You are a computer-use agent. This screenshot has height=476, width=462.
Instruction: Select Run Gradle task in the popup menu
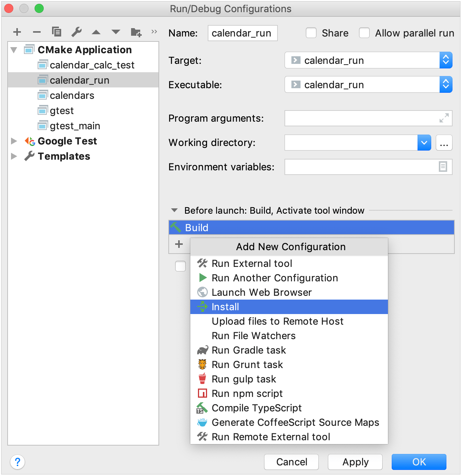click(x=249, y=350)
